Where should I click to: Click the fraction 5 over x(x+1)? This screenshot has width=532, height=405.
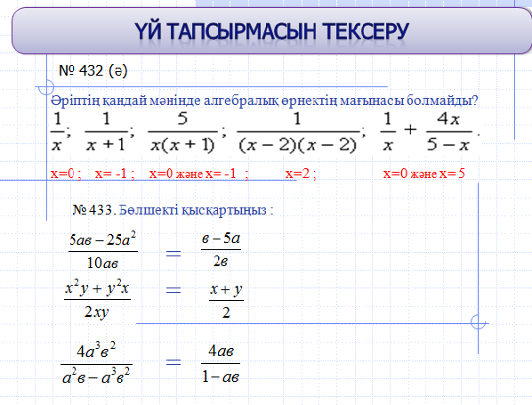click(x=182, y=132)
